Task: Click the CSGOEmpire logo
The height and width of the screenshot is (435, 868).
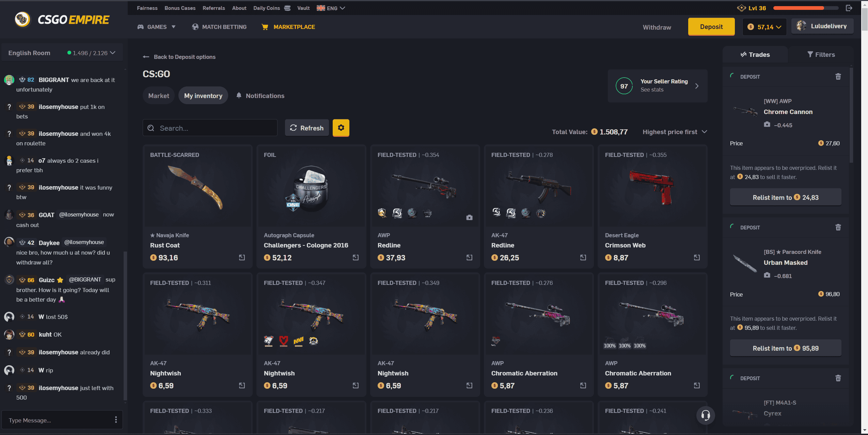Action: point(62,20)
